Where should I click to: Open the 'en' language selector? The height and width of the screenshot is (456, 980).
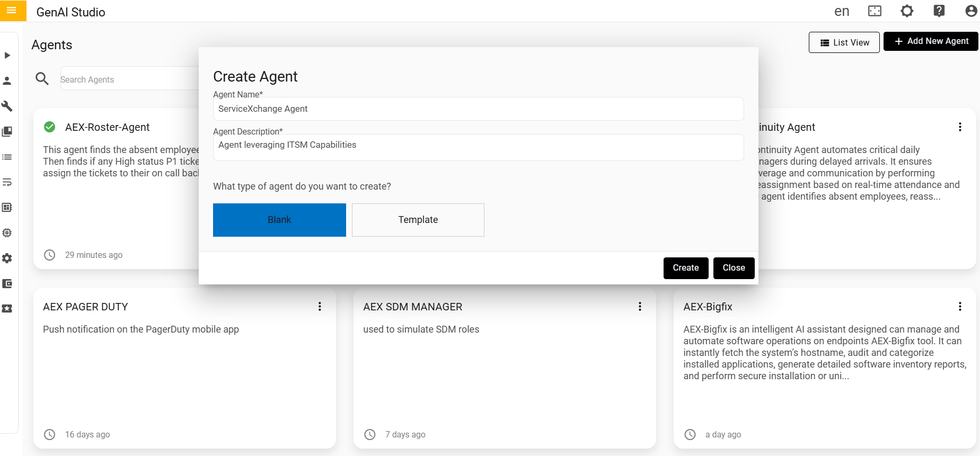tap(842, 11)
